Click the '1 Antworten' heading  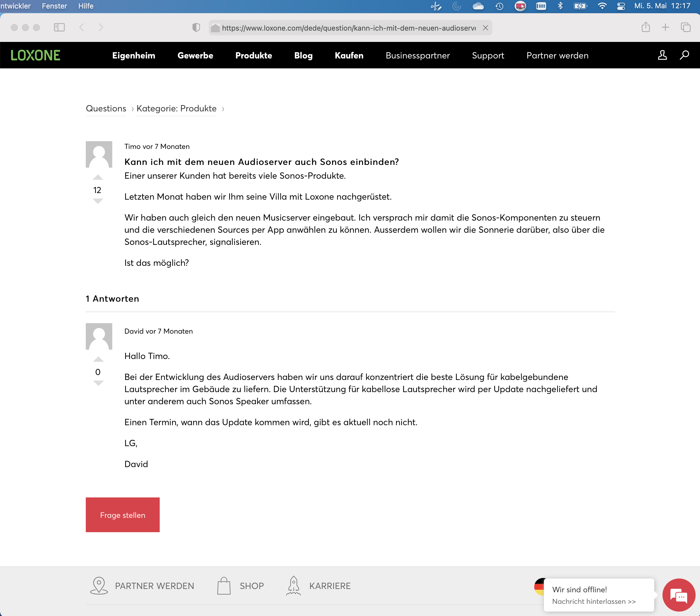point(112,299)
